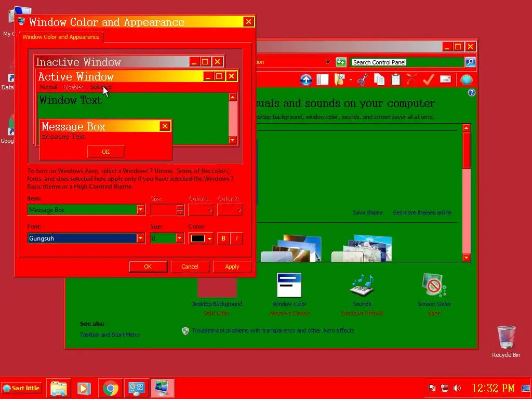
Task: Open the Recycle Bin desktop icon
Action: (x=506, y=341)
